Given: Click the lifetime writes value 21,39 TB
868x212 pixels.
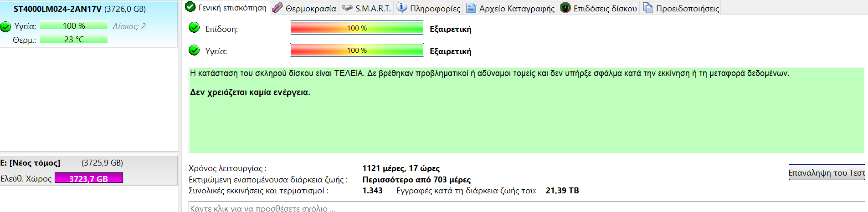Looking at the screenshot, I should (562, 191).
